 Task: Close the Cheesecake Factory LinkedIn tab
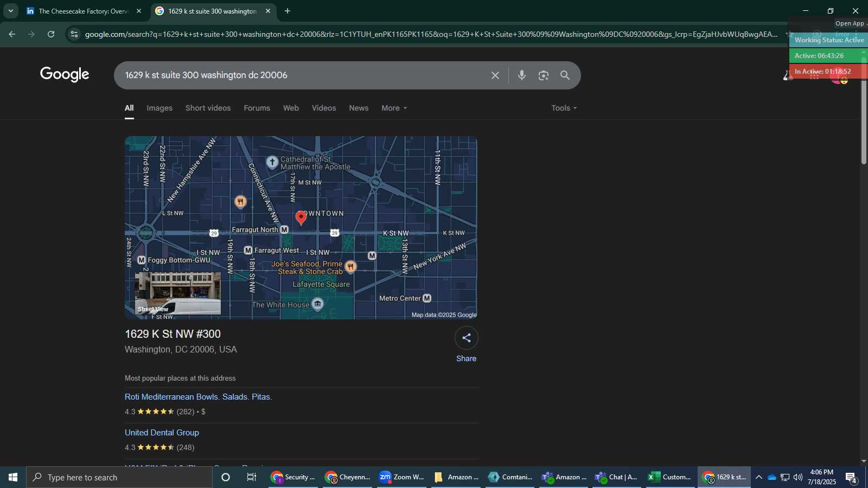139,11
